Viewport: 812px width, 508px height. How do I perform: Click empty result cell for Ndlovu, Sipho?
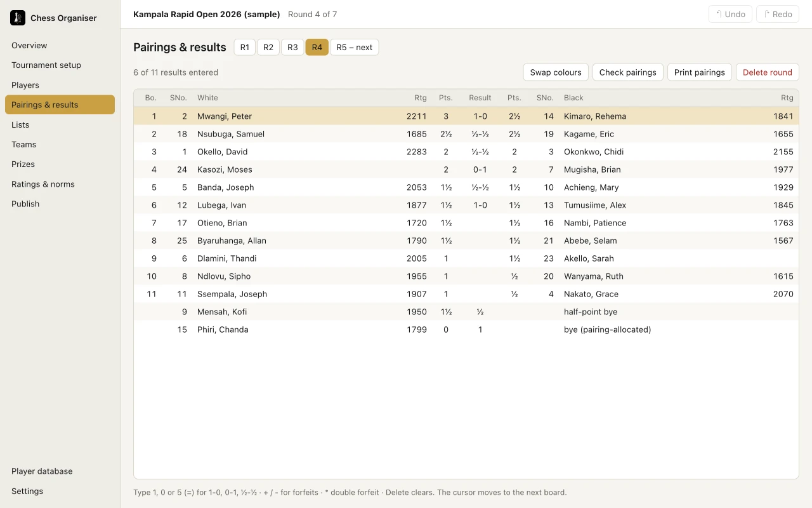[x=480, y=276]
